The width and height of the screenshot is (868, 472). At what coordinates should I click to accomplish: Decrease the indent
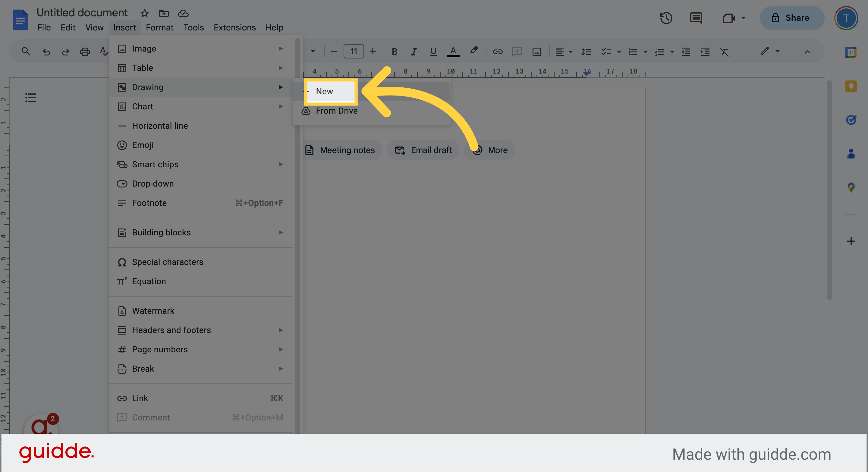tap(686, 52)
